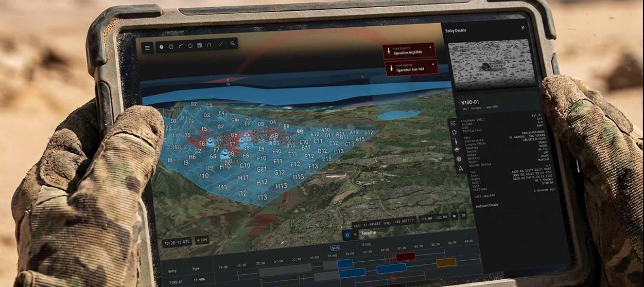Select grid cell G12 on map

click(280, 172)
